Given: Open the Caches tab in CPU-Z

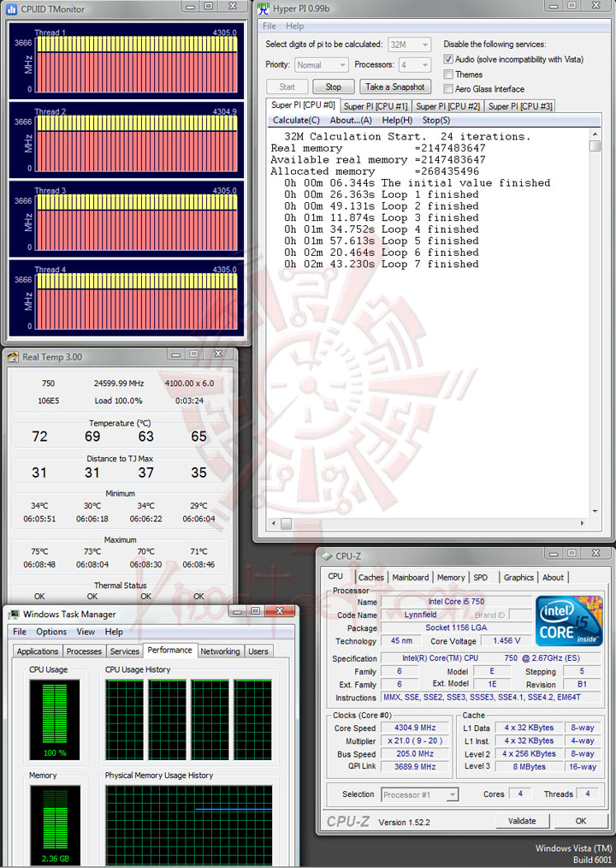Looking at the screenshot, I should point(370,577).
